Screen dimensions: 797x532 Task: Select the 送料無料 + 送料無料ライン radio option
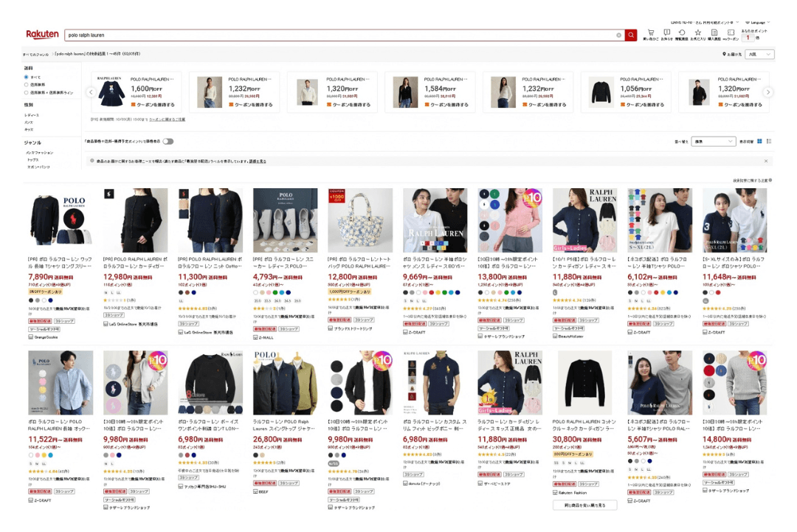coord(26,92)
